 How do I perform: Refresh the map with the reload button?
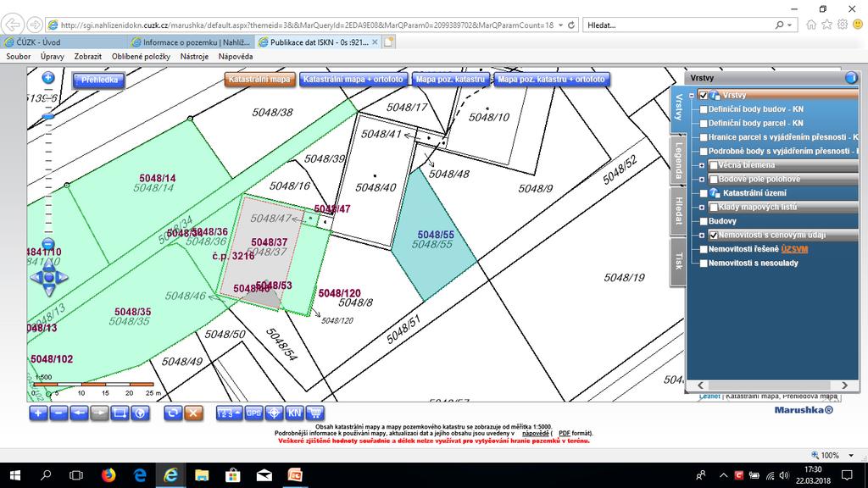pos(173,413)
